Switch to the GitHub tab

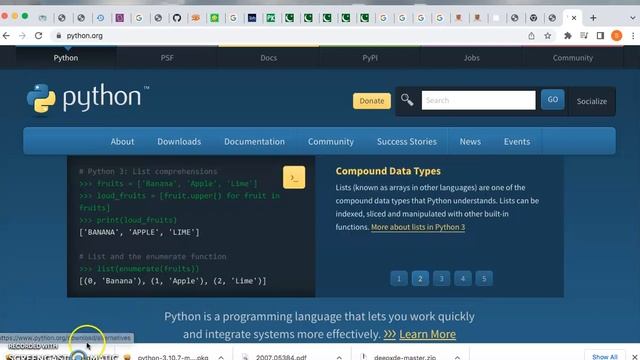(x=177, y=18)
